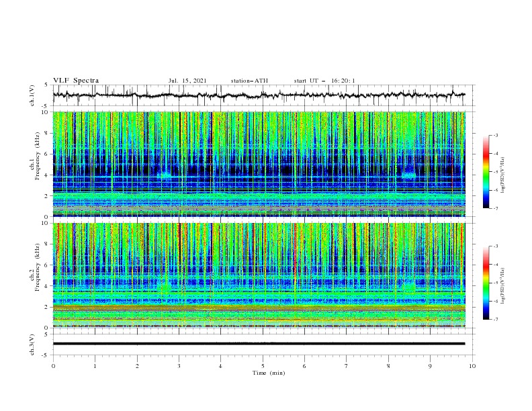Screen dimensions: 532x411
Task: Click time axis tick label "6"
Action: (x=304, y=366)
